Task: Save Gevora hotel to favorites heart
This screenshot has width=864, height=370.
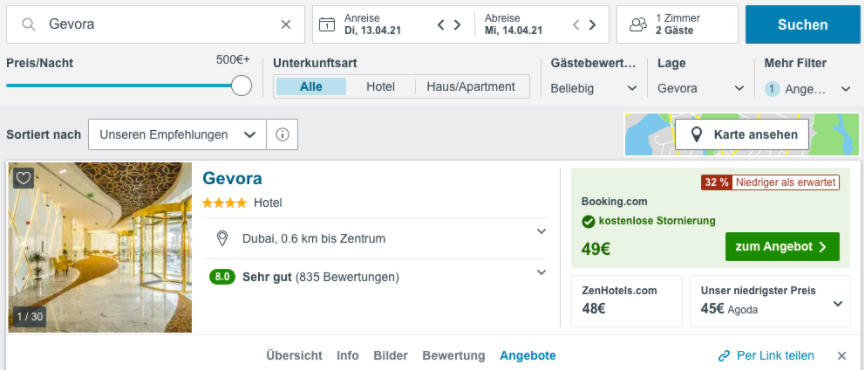Action: point(23,178)
